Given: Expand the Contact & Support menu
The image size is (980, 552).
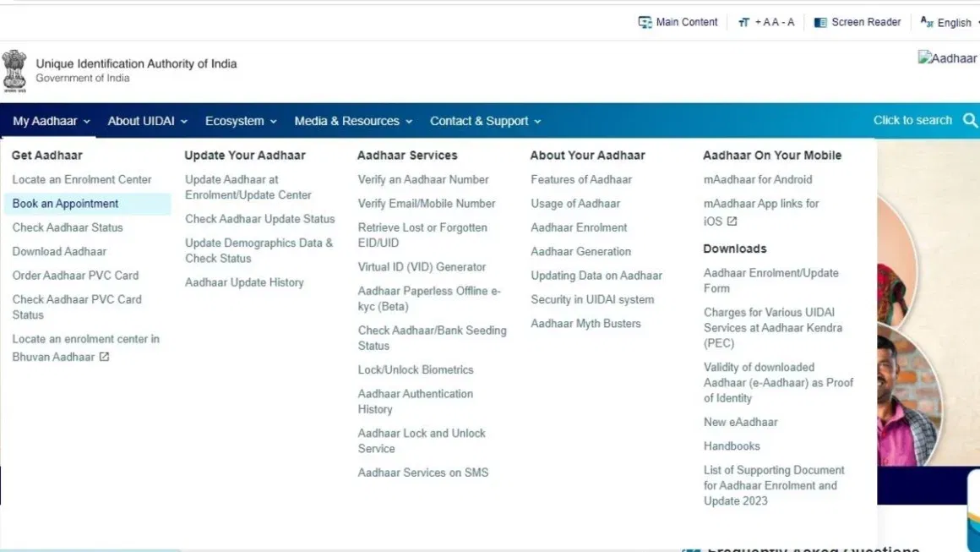Looking at the screenshot, I should [x=485, y=121].
